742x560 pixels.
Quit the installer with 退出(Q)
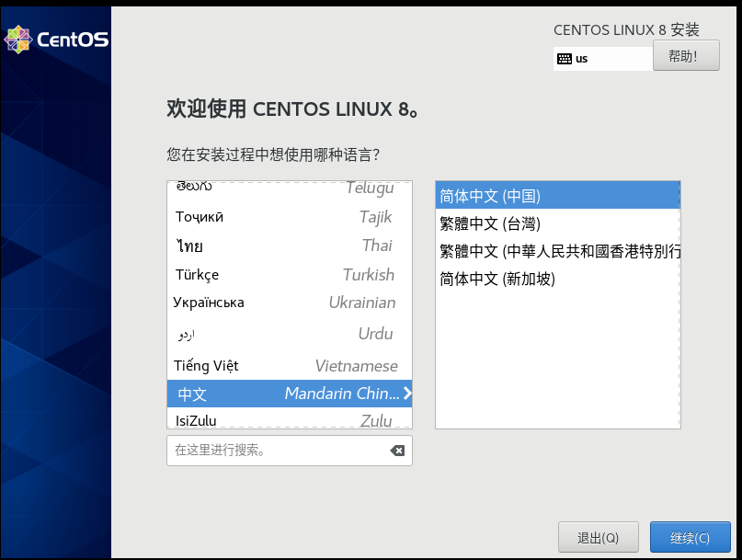(599, 537)
